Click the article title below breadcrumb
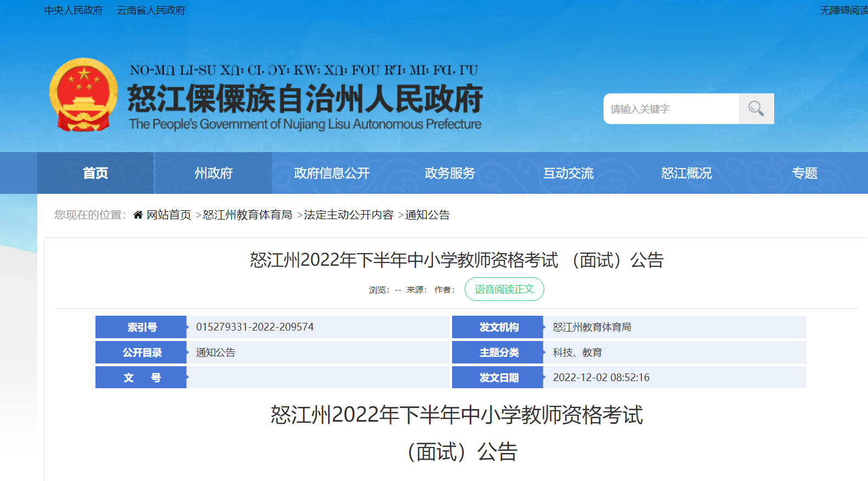Screen dimensions: 868x481 coord(456,260)
